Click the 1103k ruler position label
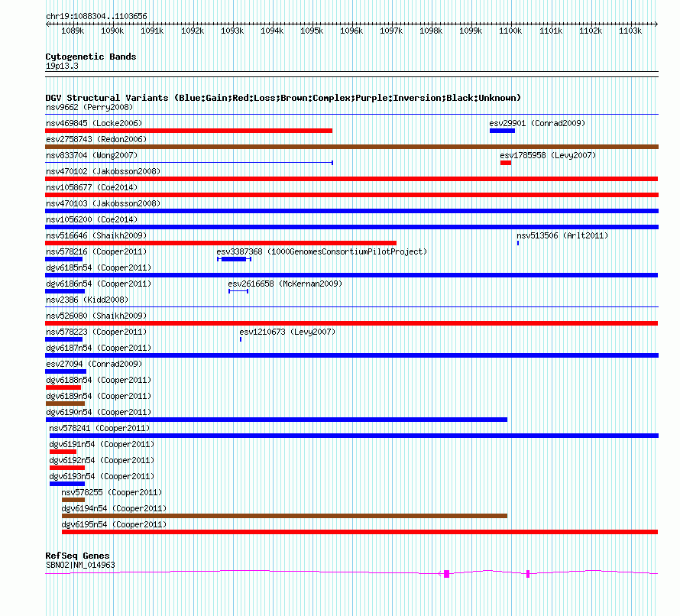The height and width of the screenshot is (616, 680). 630,31
